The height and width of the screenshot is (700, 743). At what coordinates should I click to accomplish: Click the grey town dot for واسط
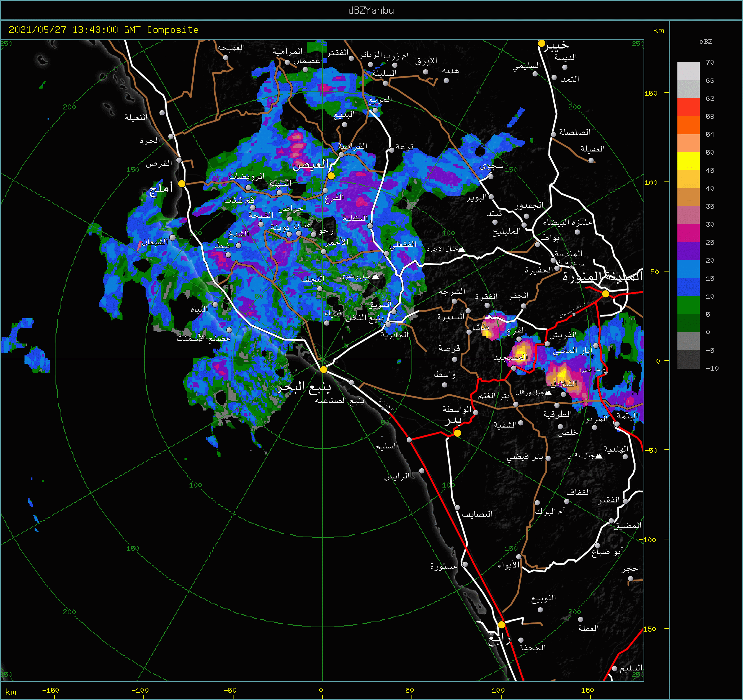[x=444, y=385]
